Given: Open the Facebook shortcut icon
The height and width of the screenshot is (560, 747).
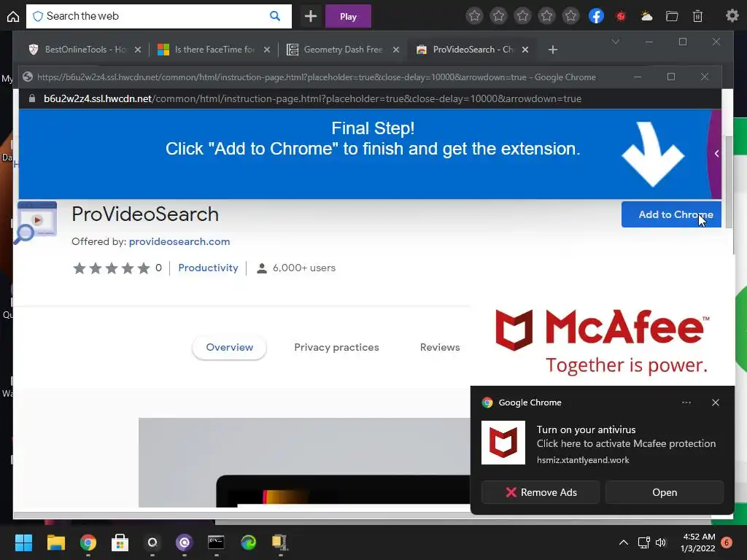Looking at the screenshot, I should [596, 16].
